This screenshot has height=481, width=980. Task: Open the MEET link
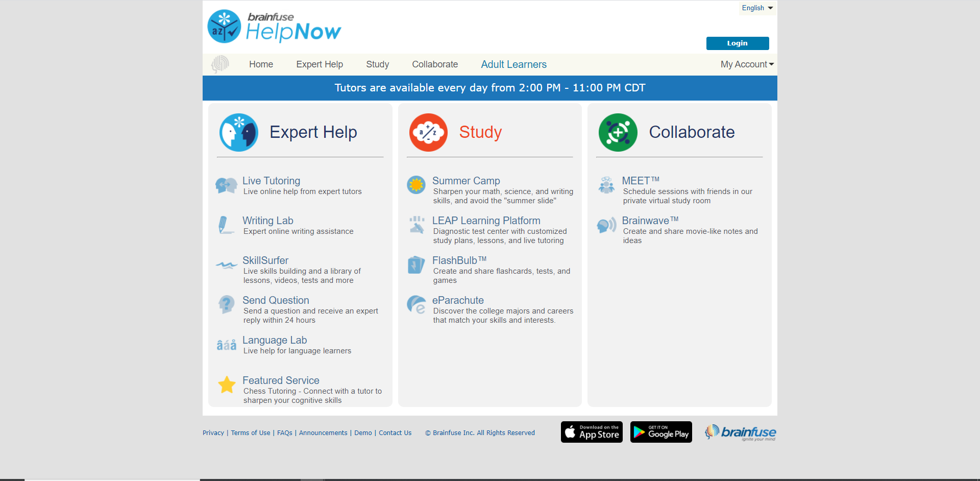tap(641, 181)
